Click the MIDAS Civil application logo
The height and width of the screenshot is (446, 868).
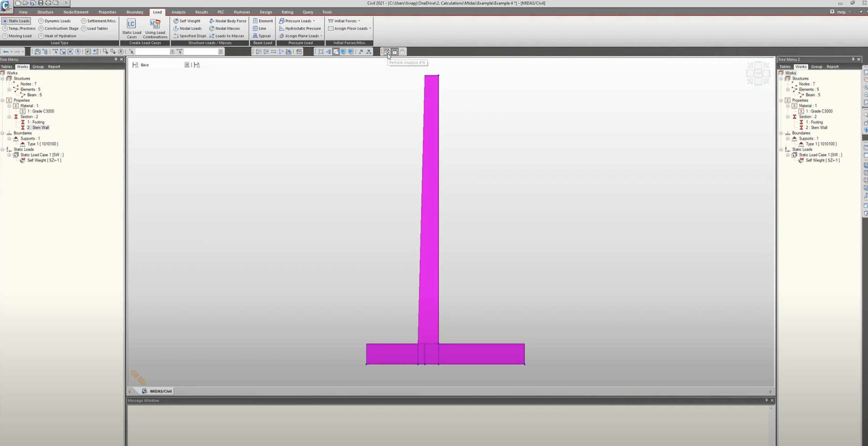(x=6, y=6)
